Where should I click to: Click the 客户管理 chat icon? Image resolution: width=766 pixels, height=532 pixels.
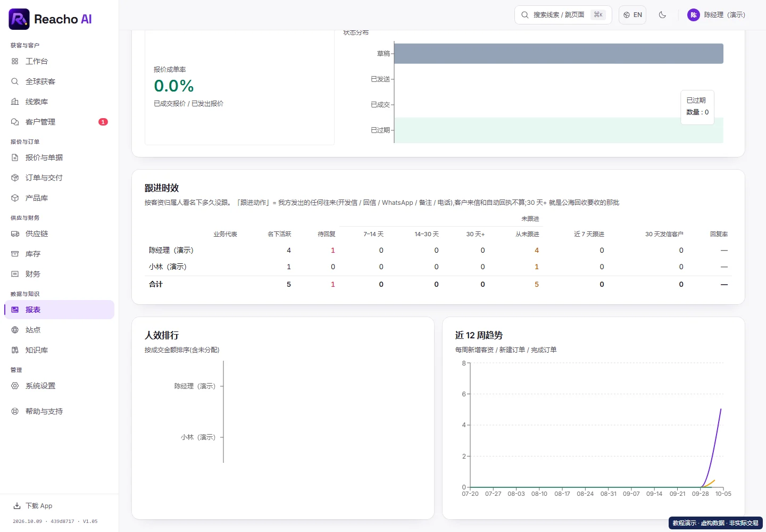(x=15, y=122)
